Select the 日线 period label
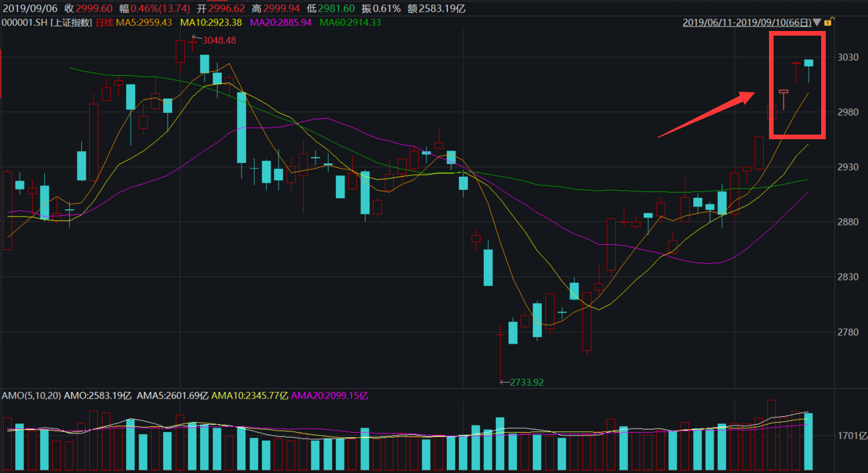The width and height of the screenshot is (868, 473). tap(105, 22)
